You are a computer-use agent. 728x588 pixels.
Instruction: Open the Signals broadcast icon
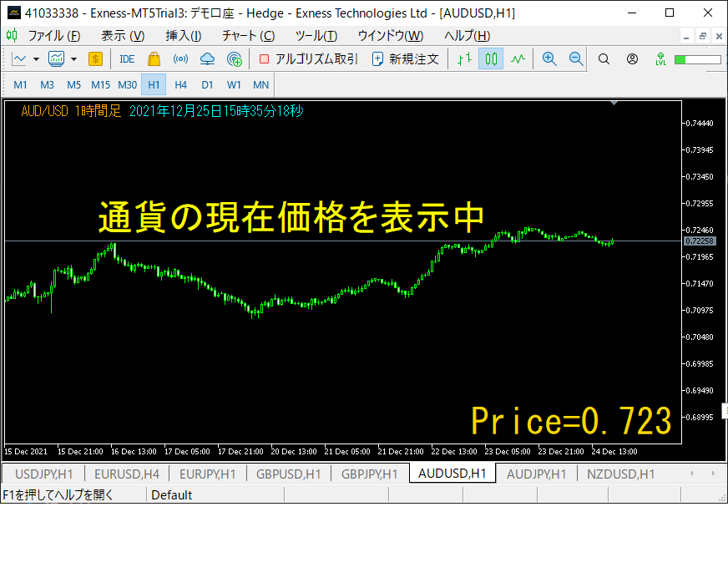click(180, 59)
